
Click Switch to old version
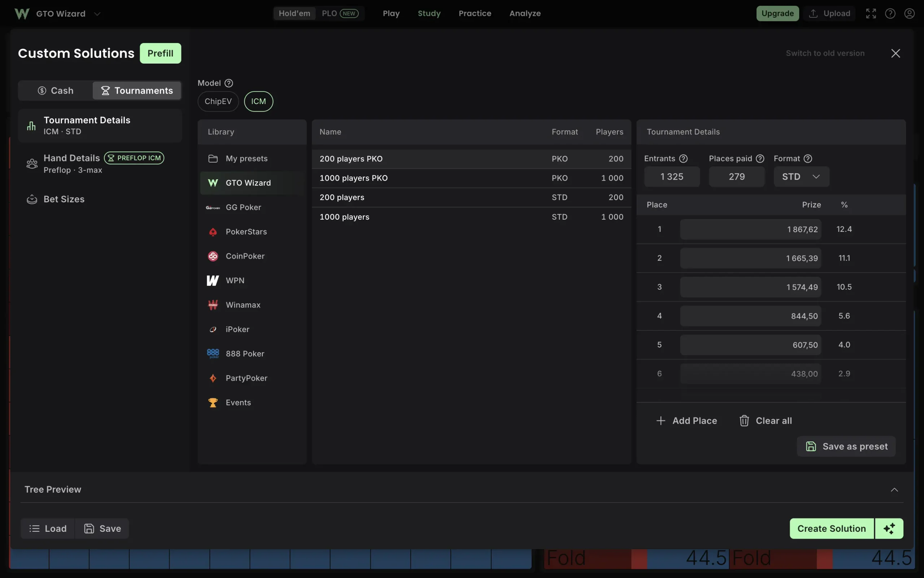pos(825,53)
